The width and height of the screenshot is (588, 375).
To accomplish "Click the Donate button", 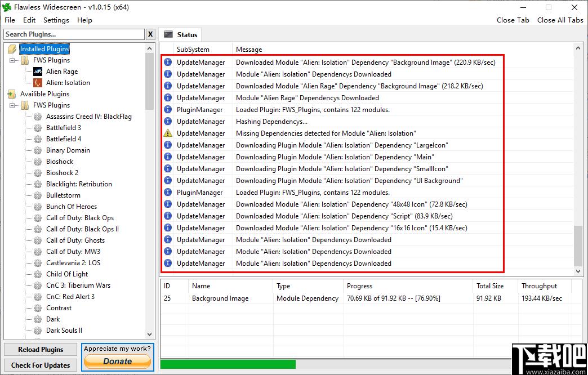I will click(117, 361).
